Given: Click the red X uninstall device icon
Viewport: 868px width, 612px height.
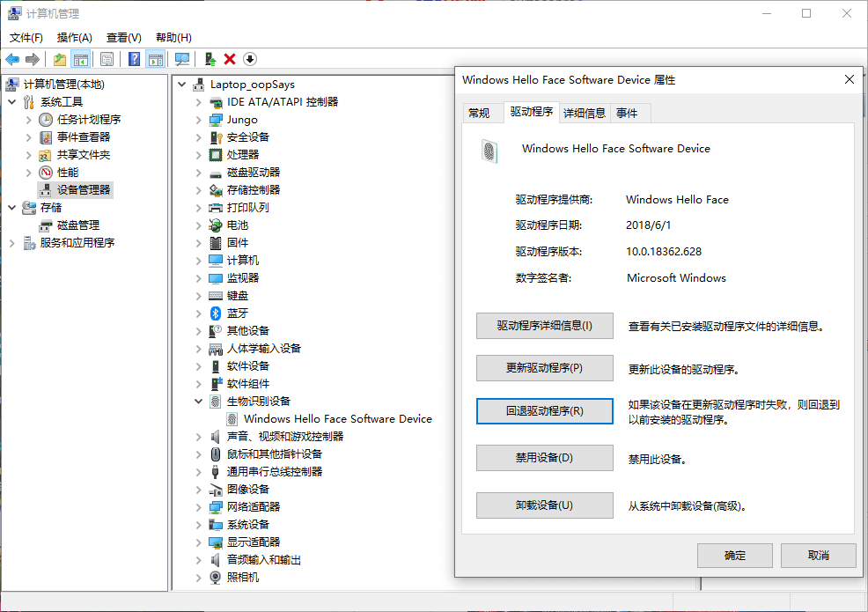Looking at the screenshot, I should [x=230, y=59].
